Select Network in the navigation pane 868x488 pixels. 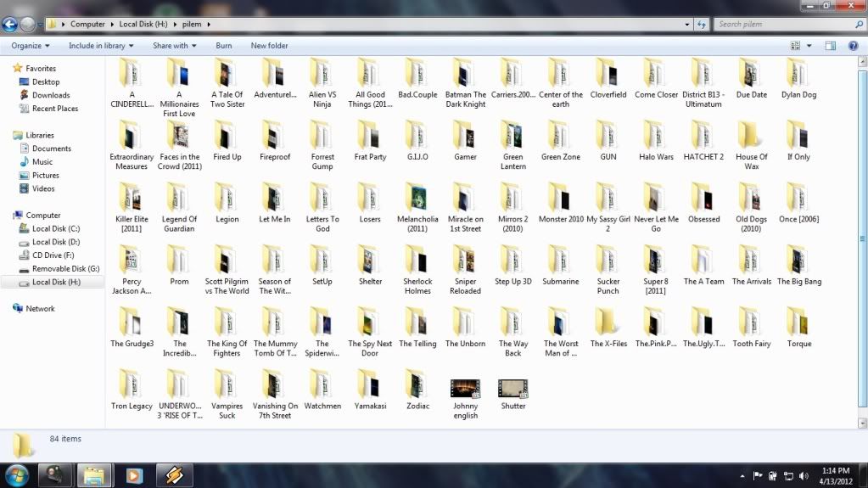(40, 309)
